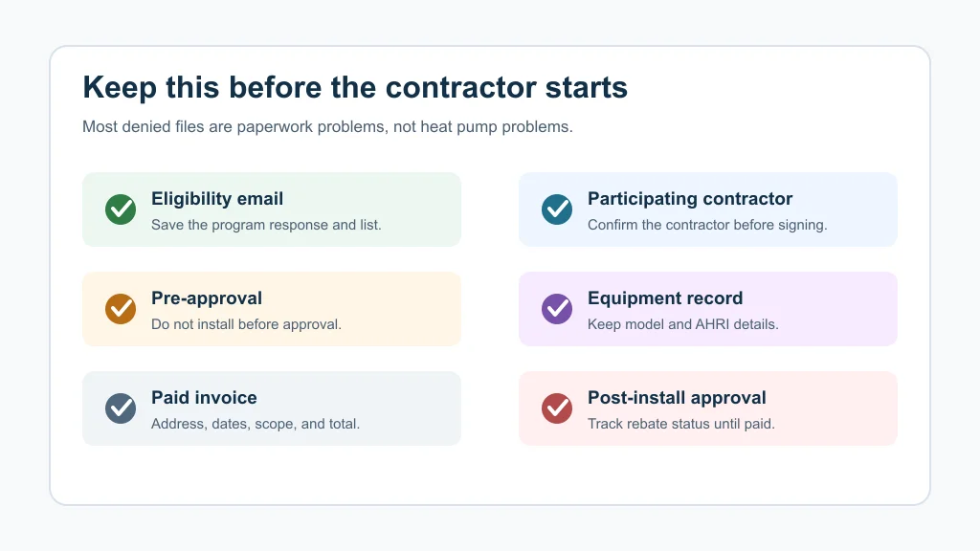Click the subtitle about denied files paperwork
The image size is (980, 551).
[327, 127]
